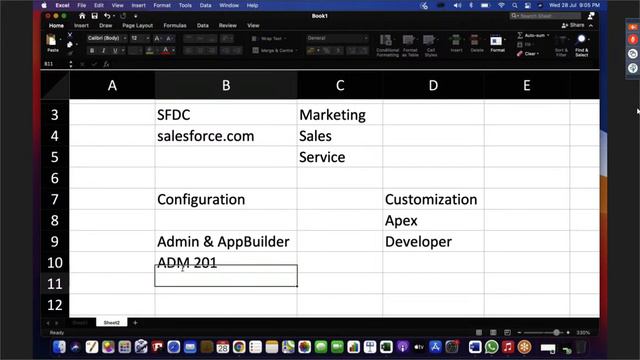
Task: Click the zoom out minus button
Action: [519, 333]
